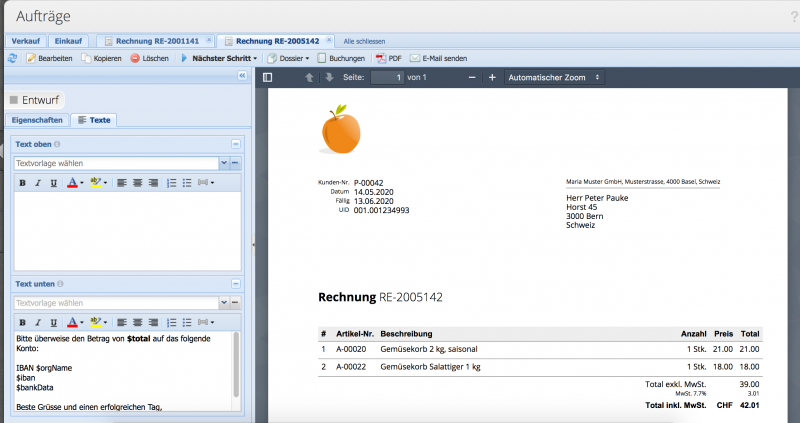Click the Text unten scrollbar
Screen dimensions: 800x423
click(x=236, y=364)
